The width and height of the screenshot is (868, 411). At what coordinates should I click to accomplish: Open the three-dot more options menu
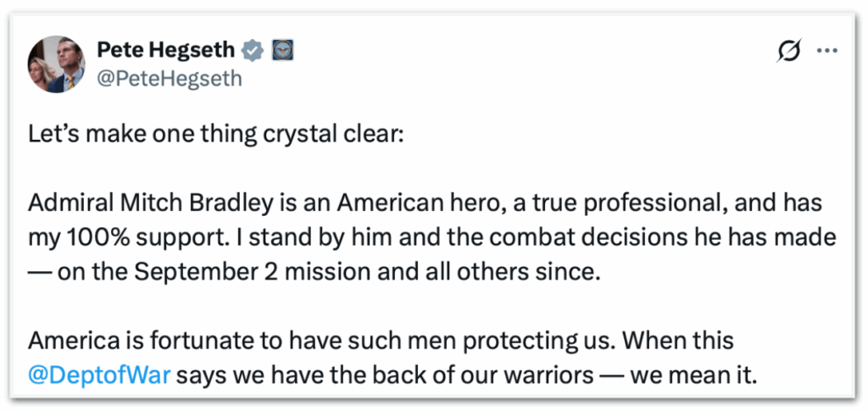(x=826, y=51)
